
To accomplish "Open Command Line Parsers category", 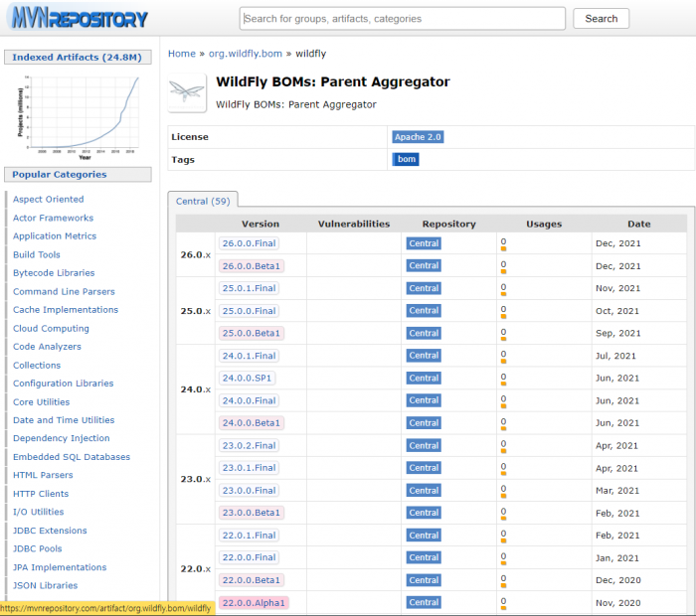I will pyautogui.click(x=64, y=292).
